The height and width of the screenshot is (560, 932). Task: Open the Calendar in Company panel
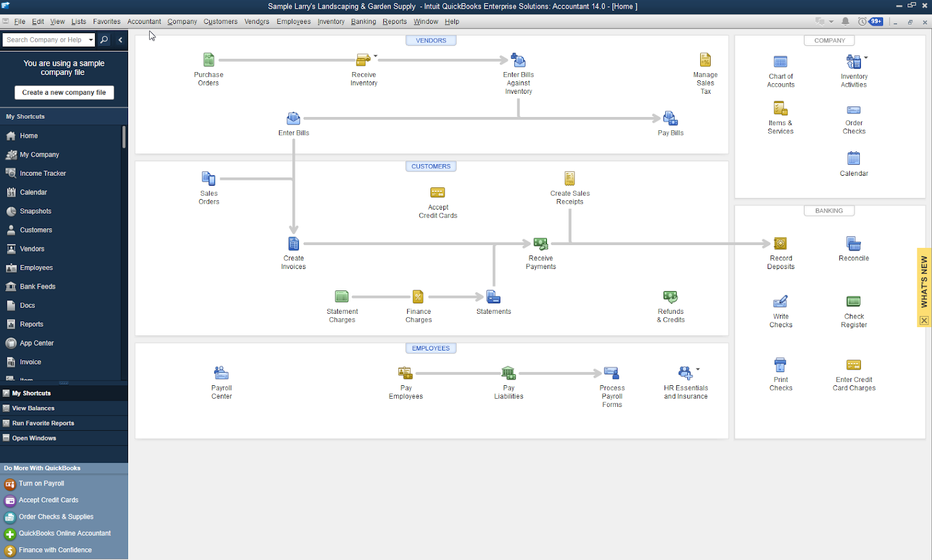[x=854, y=158]
